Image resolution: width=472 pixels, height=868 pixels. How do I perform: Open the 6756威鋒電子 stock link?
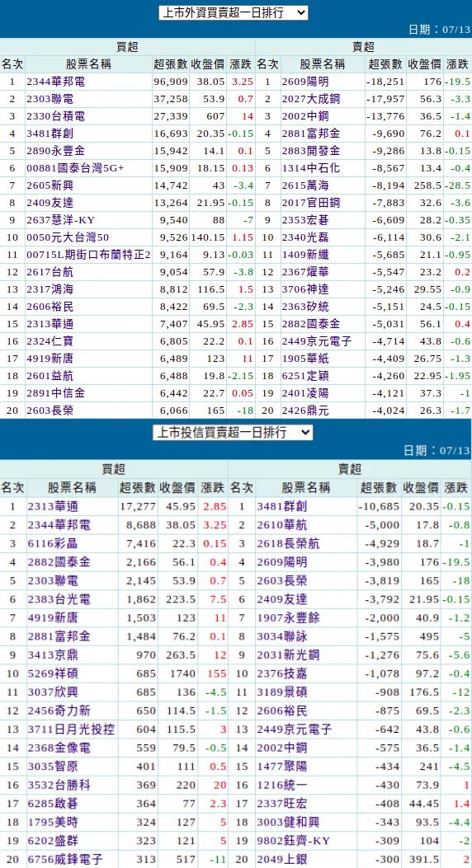pos(65,860)
